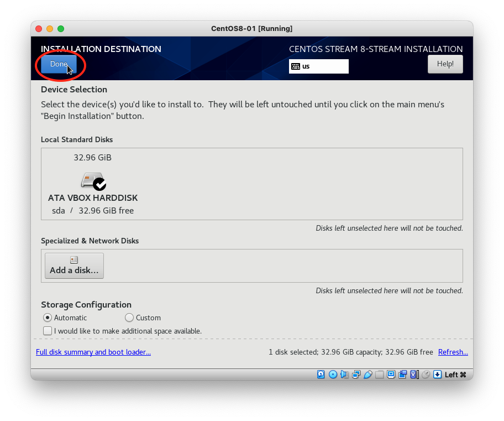The width and height of the screenshot is (504, 421).
Task: Click the Left ⌘ host key indicator
Action: click(455, 375)
